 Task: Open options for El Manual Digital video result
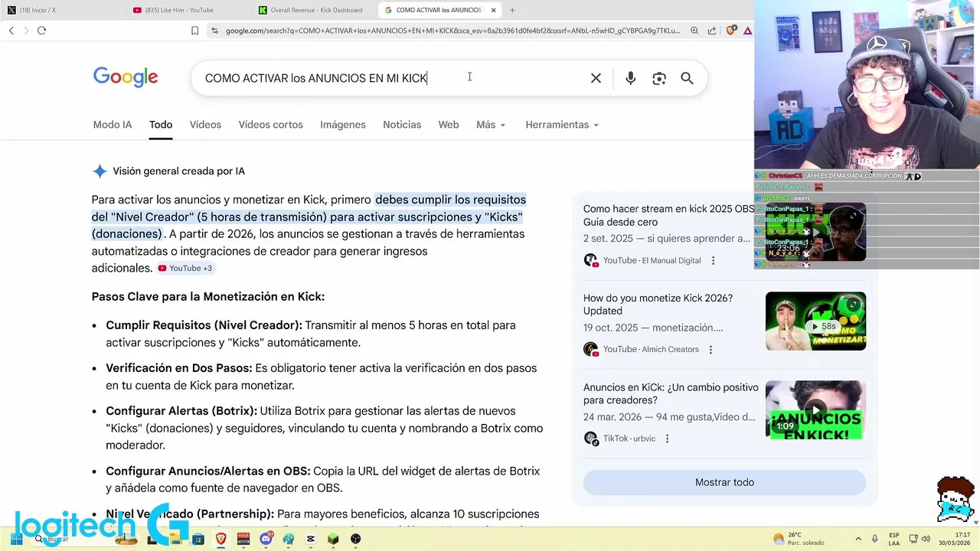713,260
